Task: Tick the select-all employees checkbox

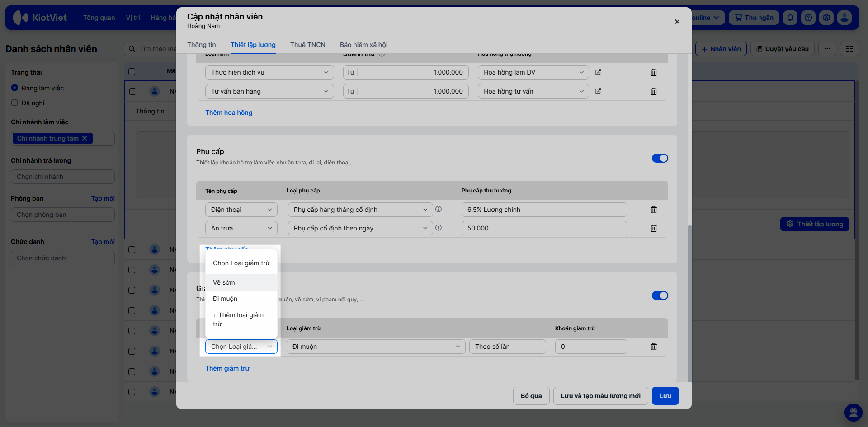Action: click(132, 71)
